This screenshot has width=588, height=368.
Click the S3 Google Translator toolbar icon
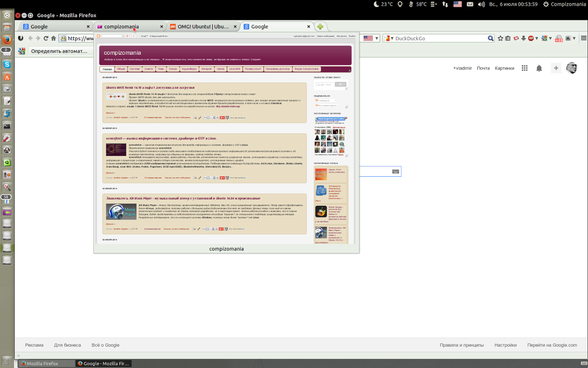(544, 38)
